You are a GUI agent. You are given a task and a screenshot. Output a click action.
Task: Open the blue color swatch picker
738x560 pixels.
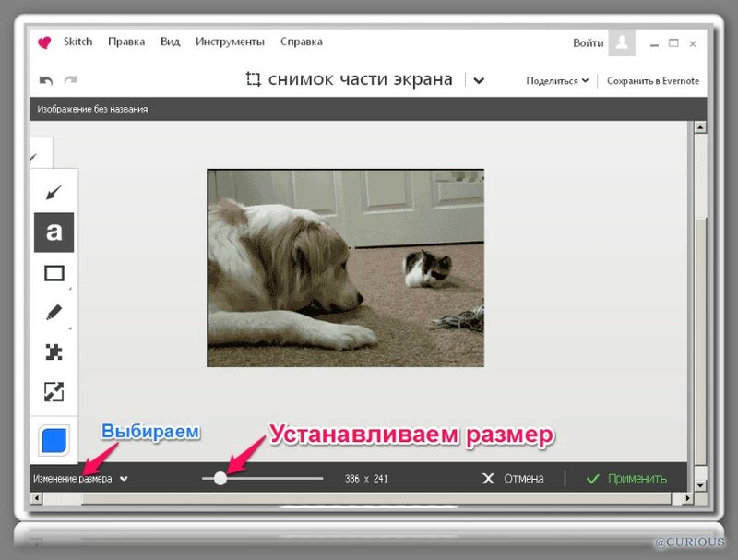click(x=54, y=440)
